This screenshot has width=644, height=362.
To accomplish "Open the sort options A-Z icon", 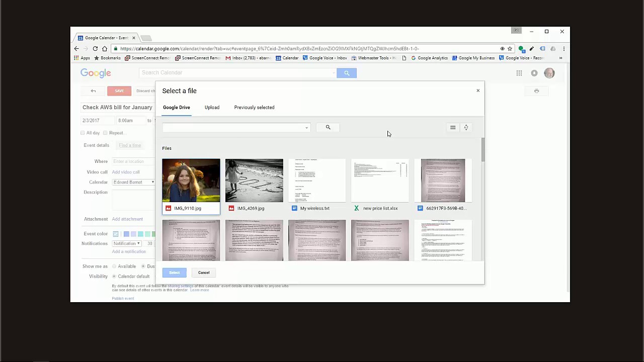I will pyautogui.click(x=466, y=128).
